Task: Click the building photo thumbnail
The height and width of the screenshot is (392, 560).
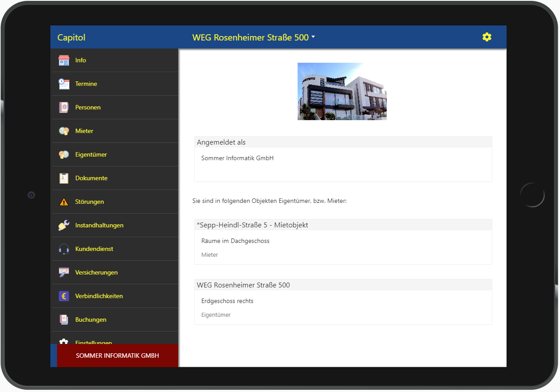Action: click(342, 91)
